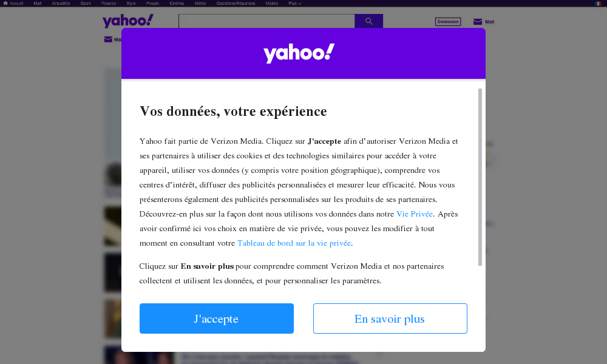Open the Vie Privée link

click(414, 214)
